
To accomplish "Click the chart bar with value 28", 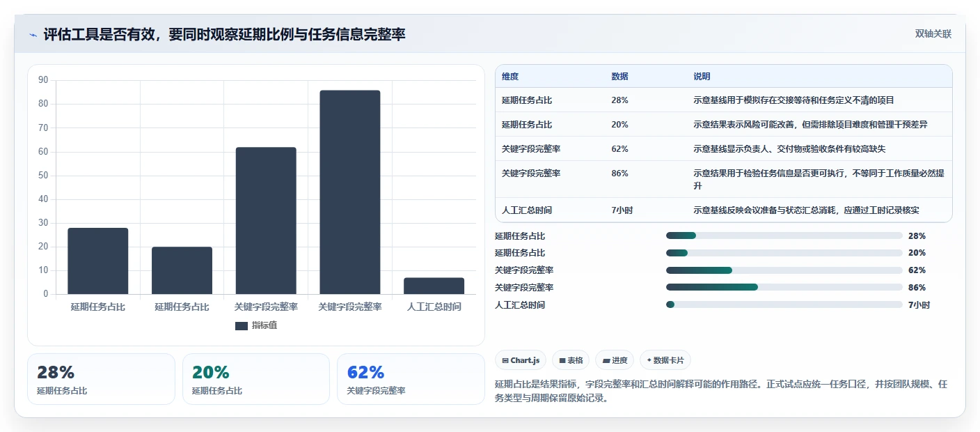I will pos(98,261).
